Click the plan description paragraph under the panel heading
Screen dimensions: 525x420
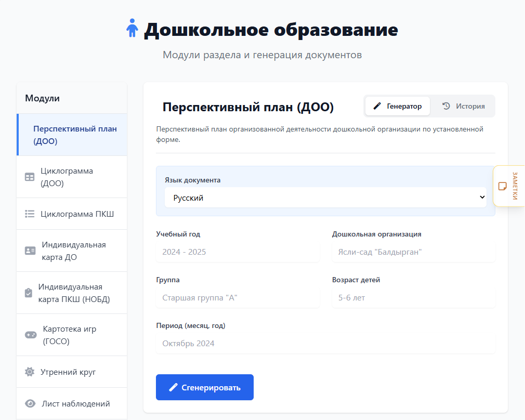coord(320,134)
